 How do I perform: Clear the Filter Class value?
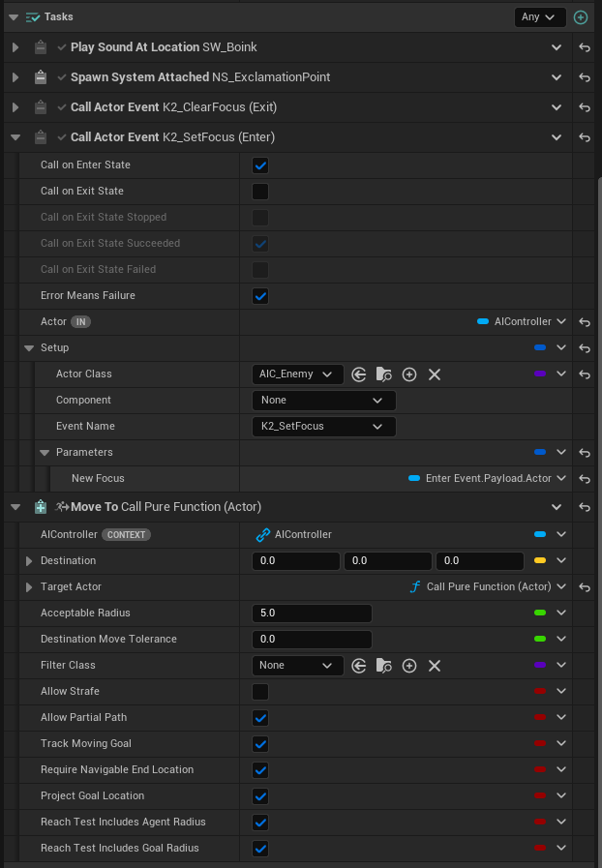(x=435, y=666)
